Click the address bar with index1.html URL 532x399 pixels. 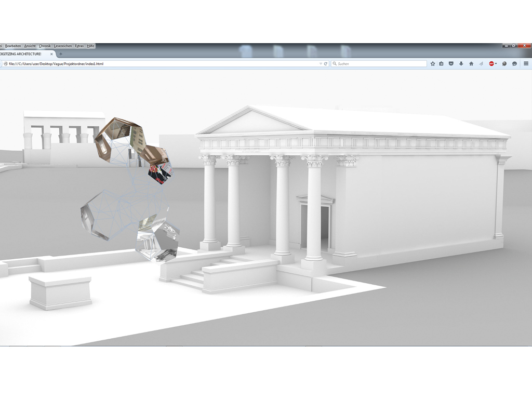tap(156, 63)
